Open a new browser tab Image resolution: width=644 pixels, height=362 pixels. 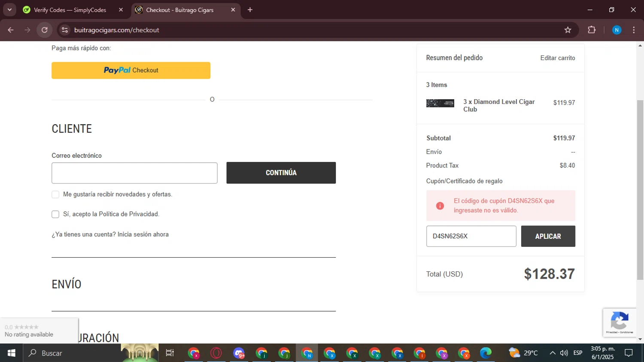click(x=250, y=10)
